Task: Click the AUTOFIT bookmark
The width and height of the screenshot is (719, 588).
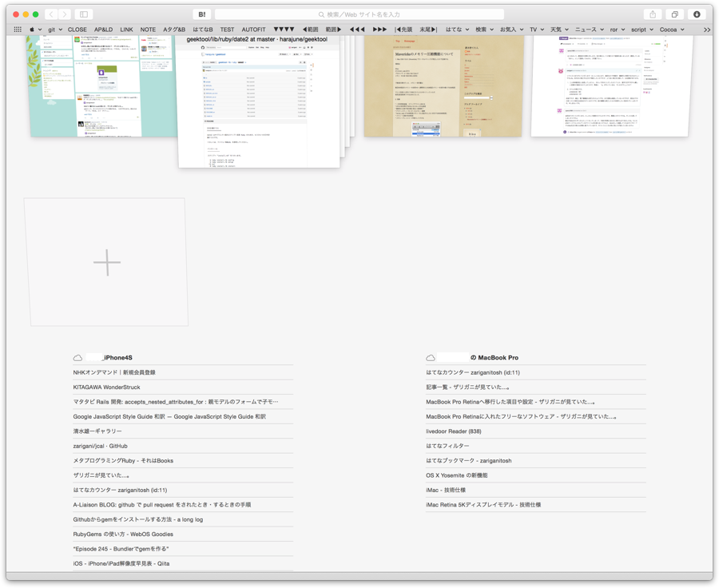Action: (x=253, y=30)
